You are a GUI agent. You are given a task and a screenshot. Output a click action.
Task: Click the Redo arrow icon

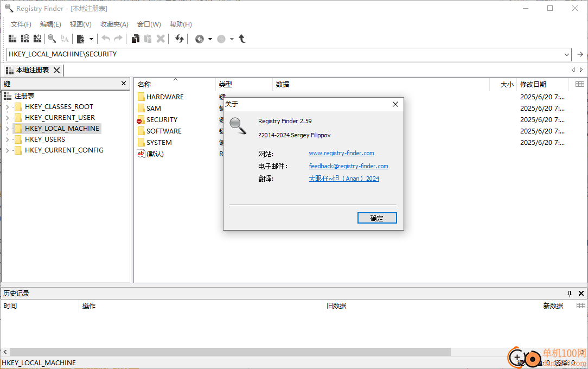click(x=118, y=39)
